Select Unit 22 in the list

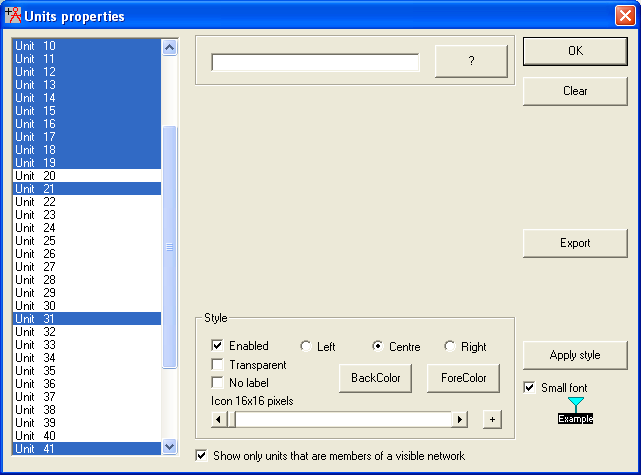click(x=87, y=202)
